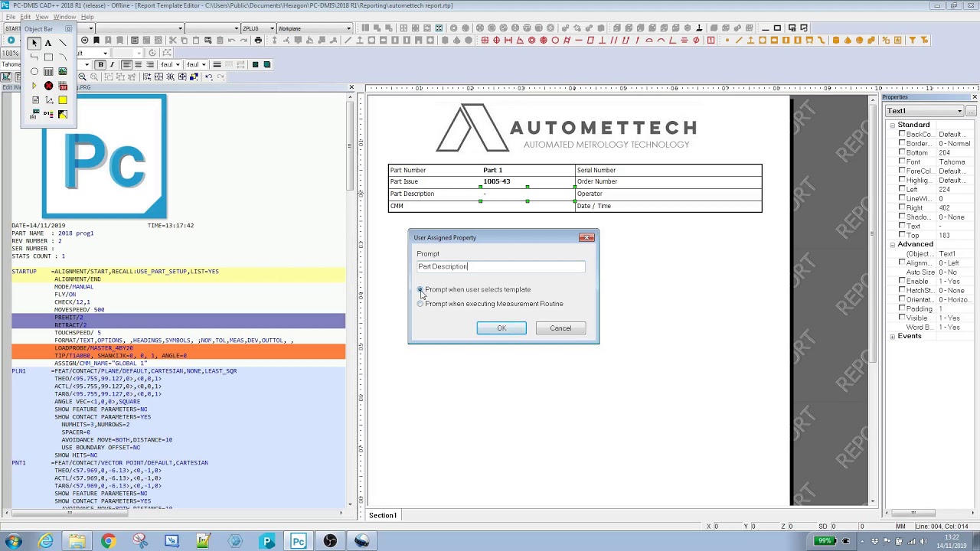The image size is (980, 551).
Task: Click the undo arrow in layout toolbar
Action: coord(208,77)
